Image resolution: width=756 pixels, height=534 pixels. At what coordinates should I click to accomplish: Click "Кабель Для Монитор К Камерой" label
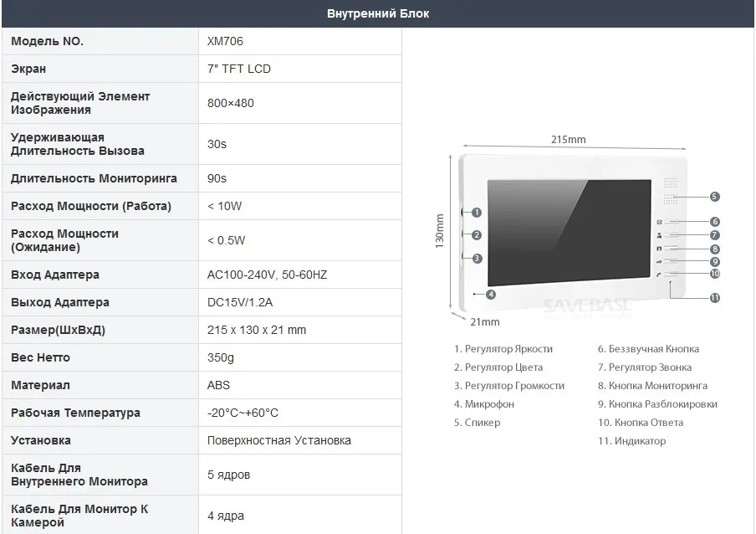79,516
